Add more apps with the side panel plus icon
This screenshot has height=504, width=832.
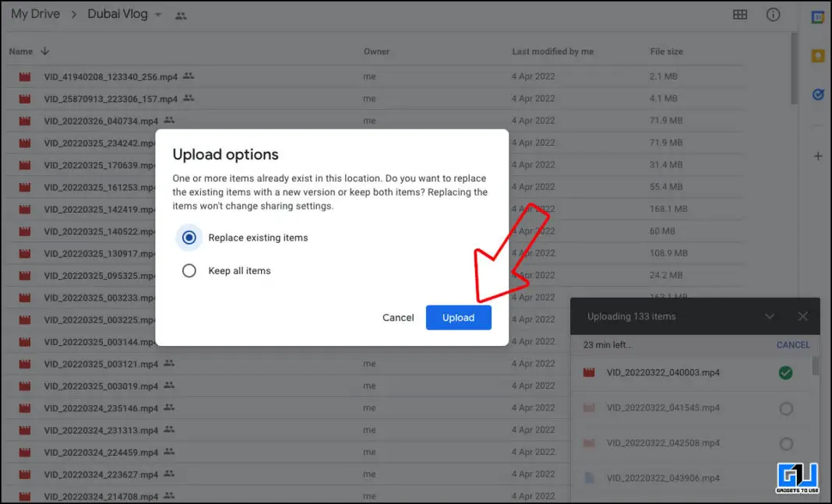coord(818,155)
